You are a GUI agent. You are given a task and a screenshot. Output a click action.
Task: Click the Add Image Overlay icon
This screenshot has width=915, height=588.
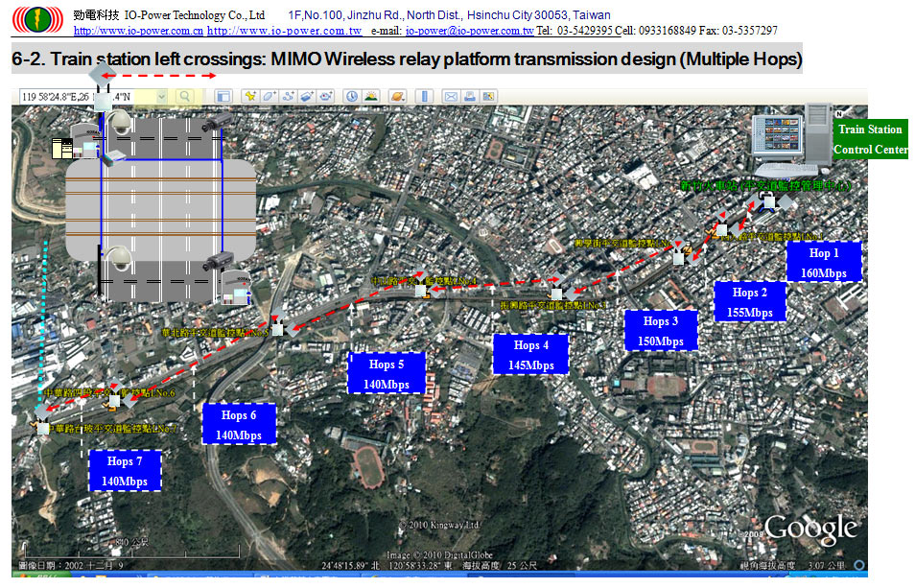pyautogui.click(x=307, y=96)
